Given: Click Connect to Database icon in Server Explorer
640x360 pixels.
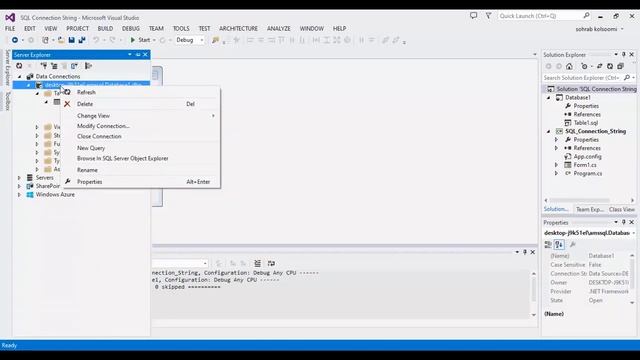Looking at the screenshot, I should 44,66.
